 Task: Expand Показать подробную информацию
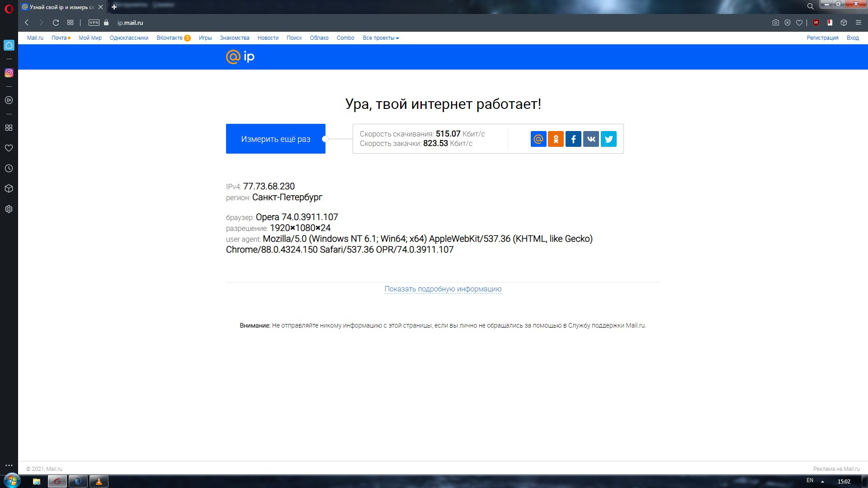coord(443,289)
